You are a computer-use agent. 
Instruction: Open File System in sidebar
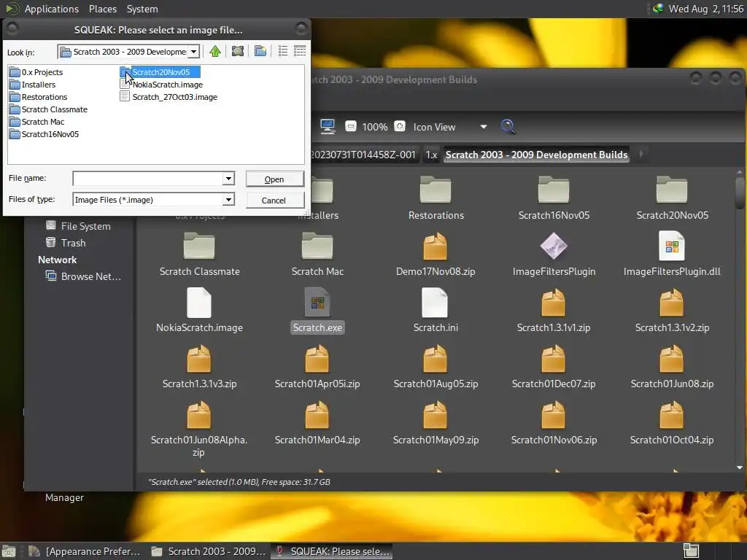pos(78,226)
